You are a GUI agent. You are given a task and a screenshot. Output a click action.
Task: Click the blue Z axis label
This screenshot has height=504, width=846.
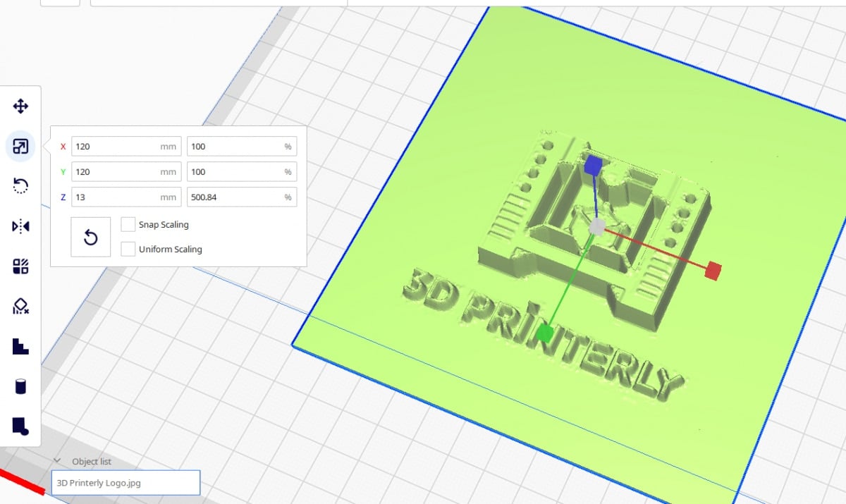63,197
